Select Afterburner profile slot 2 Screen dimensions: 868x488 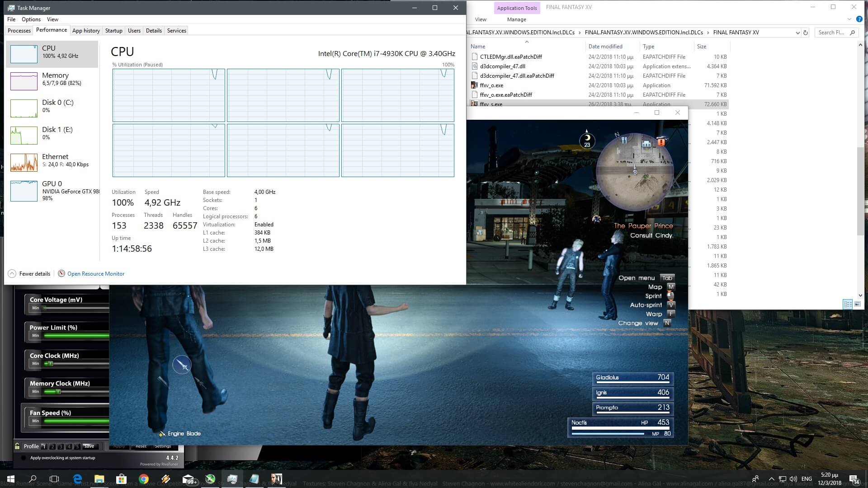(x=52, y=446)
